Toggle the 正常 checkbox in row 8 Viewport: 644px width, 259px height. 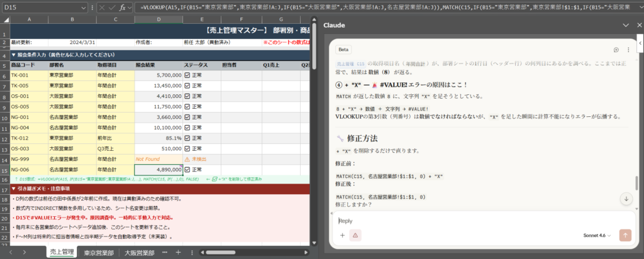pyautogui.click(x=187, y=96)
